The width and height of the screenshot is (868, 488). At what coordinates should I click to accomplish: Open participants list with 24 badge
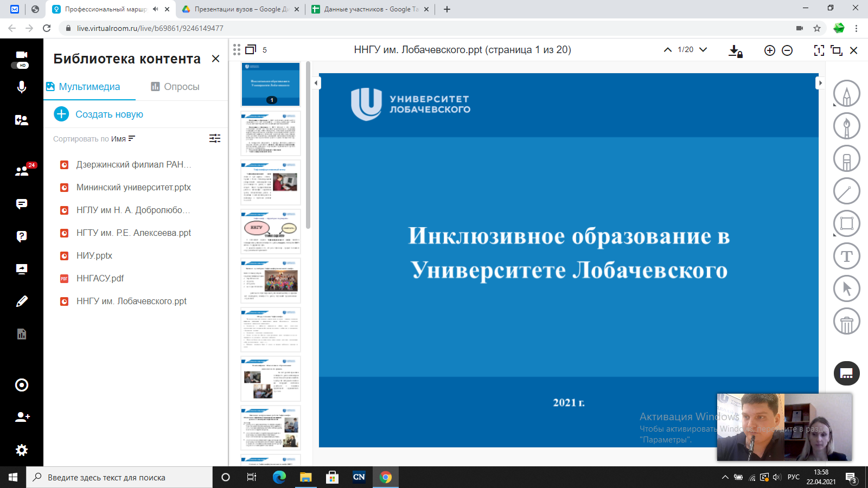(22, 171)
